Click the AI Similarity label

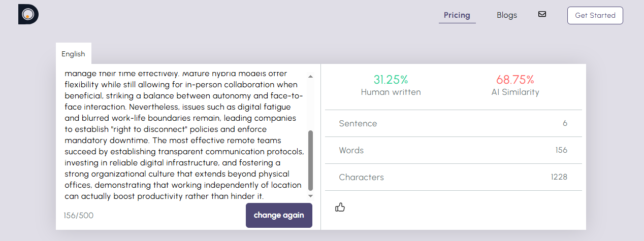click(515, 92)
